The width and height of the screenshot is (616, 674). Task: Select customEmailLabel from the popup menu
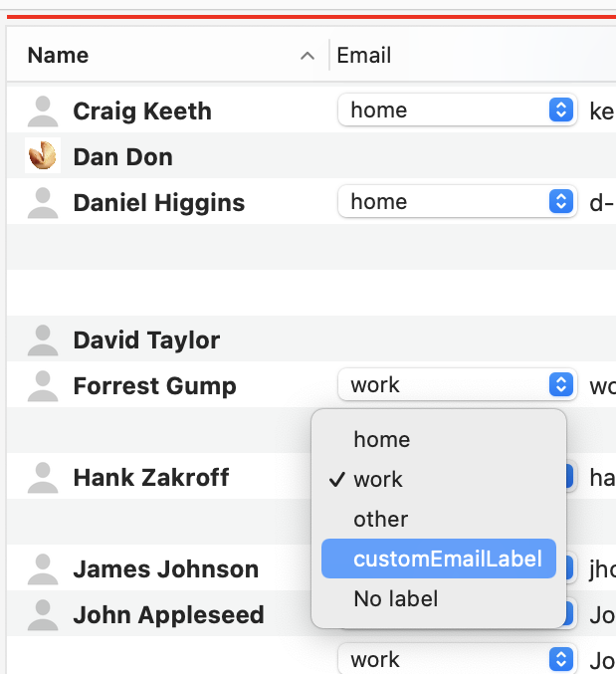pos(439,559)
